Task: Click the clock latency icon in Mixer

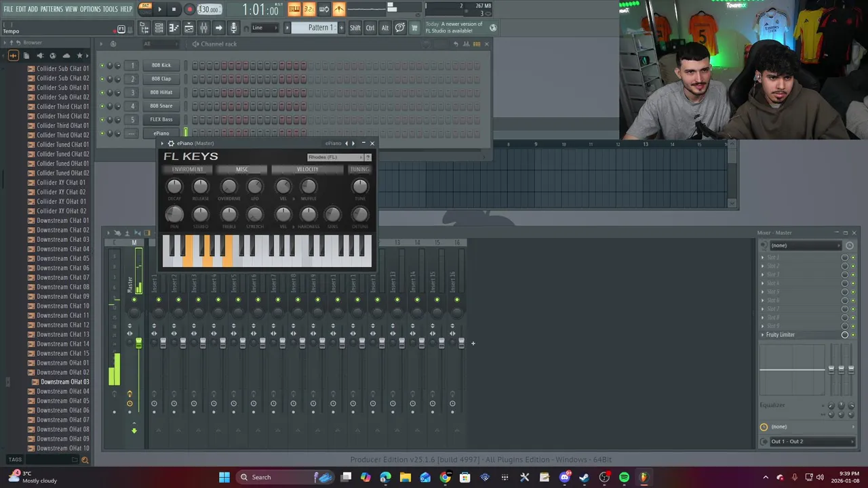Action: (x=850, y=245)
